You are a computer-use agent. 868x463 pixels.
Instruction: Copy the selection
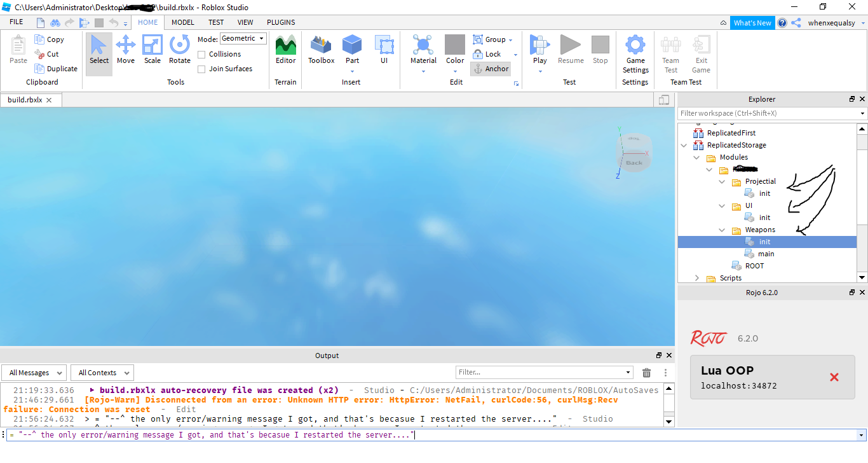pyautogui.click(x=49, y=39)
